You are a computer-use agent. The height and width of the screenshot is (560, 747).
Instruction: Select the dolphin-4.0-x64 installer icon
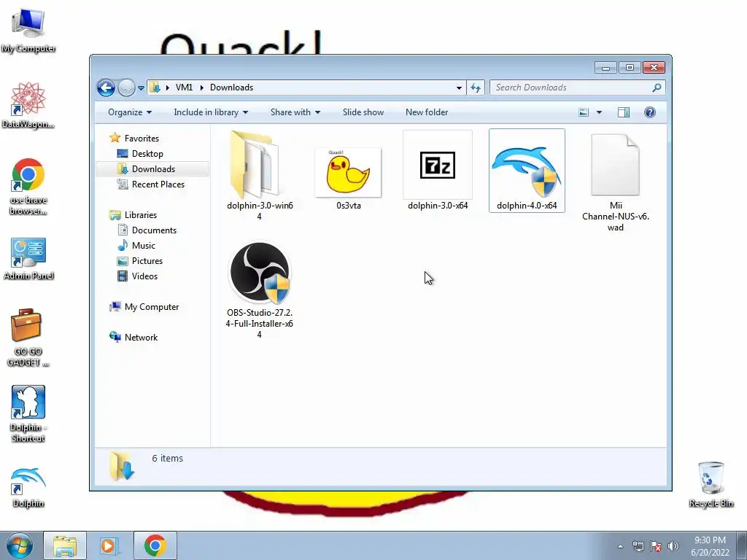coord(527,170)
